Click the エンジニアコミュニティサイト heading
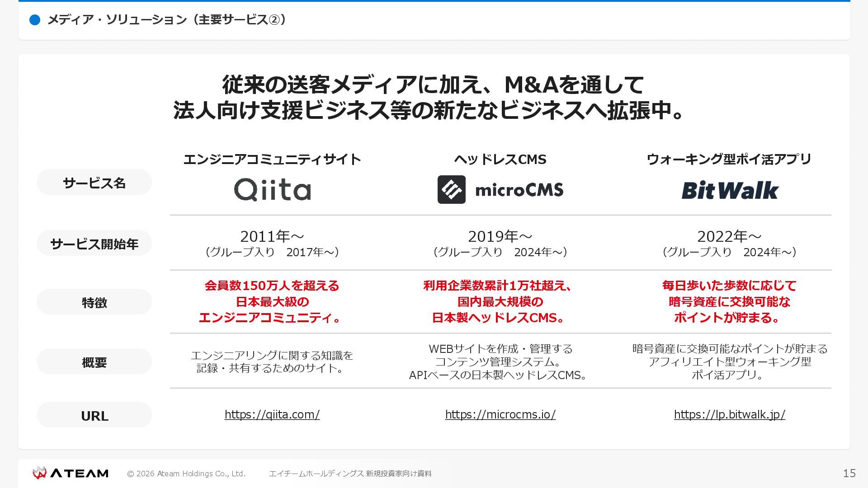Image resolution: width=868 pixels, height=488 pixels. [272, 159]
